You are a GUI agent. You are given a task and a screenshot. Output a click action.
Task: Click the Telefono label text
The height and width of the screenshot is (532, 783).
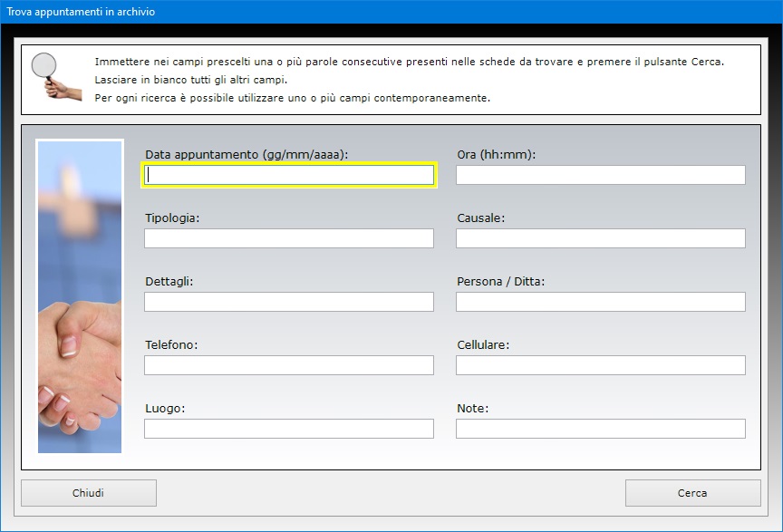click(x=171, y=345)
